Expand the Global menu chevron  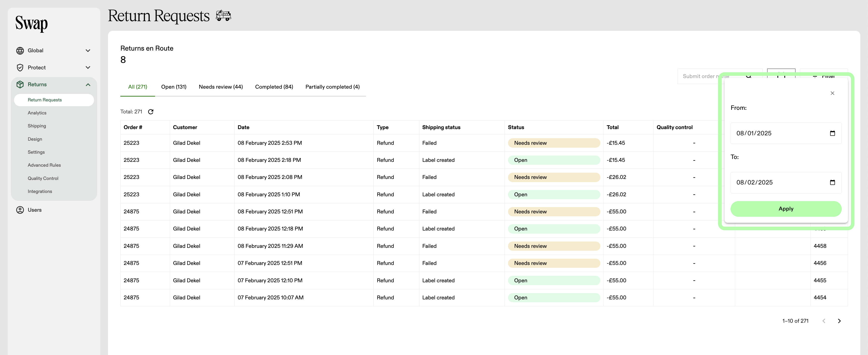[88, 51]
